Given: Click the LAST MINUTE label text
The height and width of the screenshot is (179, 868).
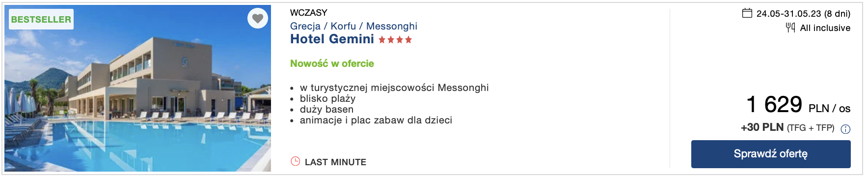Looking at the screenshot, I should (x=335, y=162).
